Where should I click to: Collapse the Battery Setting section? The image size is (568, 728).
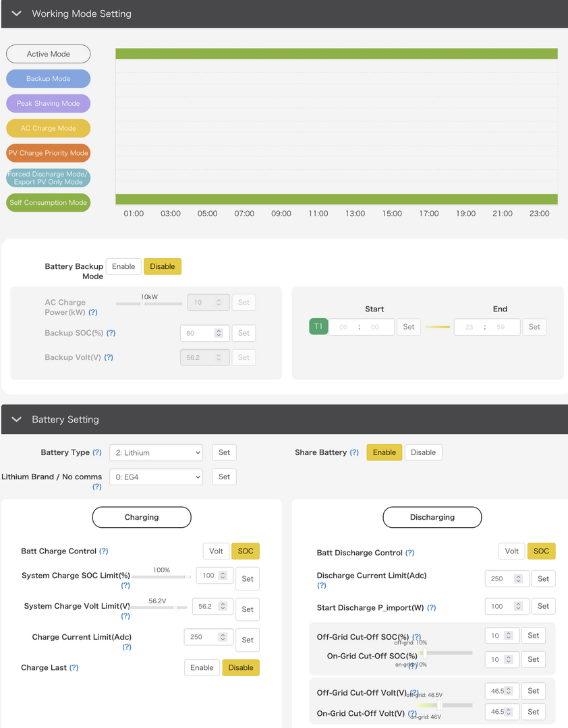(x=17, y=419)
